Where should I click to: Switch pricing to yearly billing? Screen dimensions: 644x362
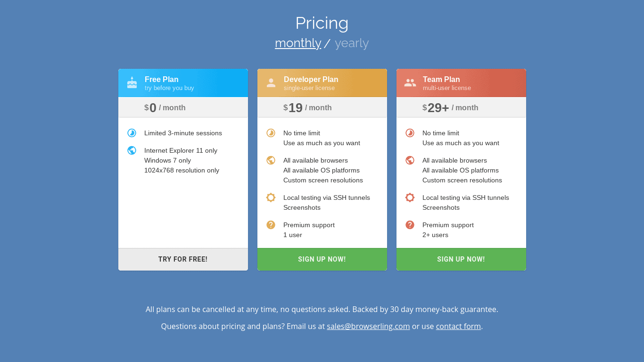[x=352, y=43]
